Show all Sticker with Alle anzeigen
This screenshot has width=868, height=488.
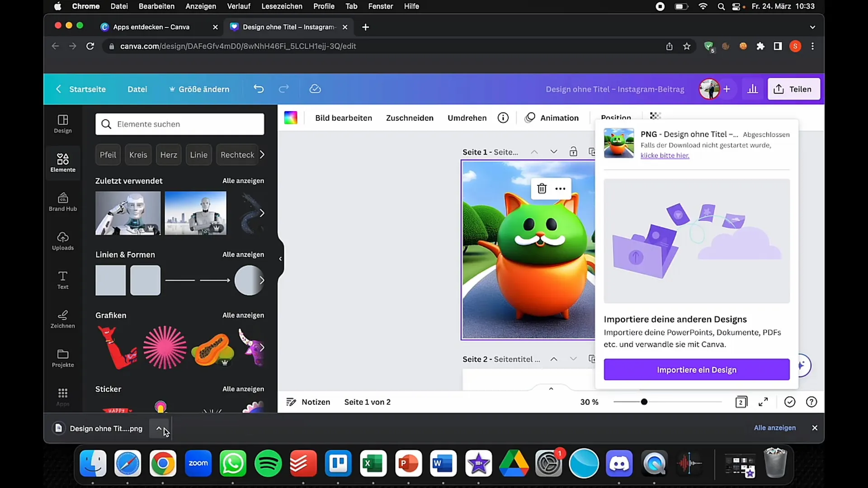(243, 389)
